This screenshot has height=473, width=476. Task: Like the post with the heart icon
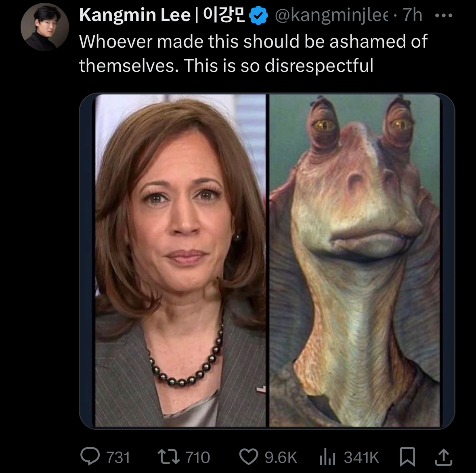249,456
